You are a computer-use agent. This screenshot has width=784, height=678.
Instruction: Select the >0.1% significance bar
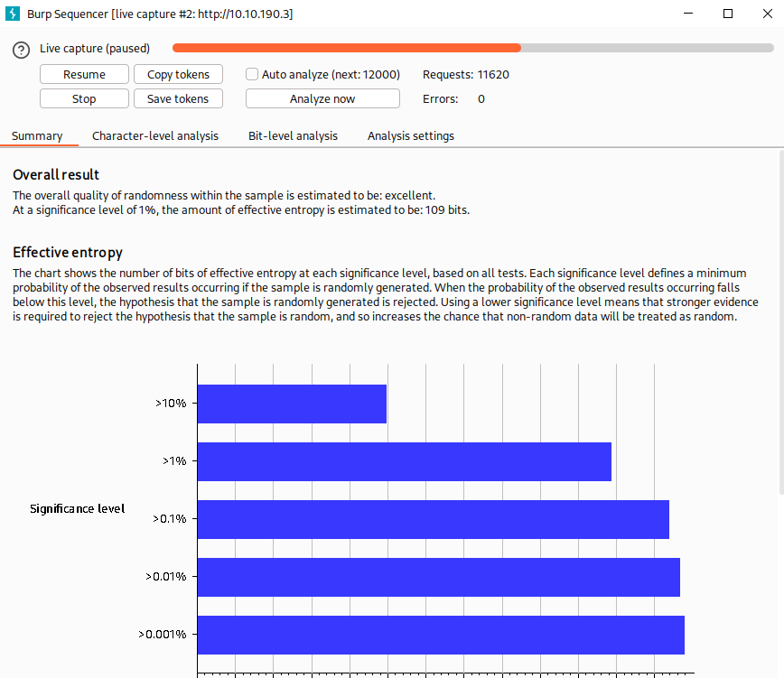pyautogui.click(x=434, y=520)
